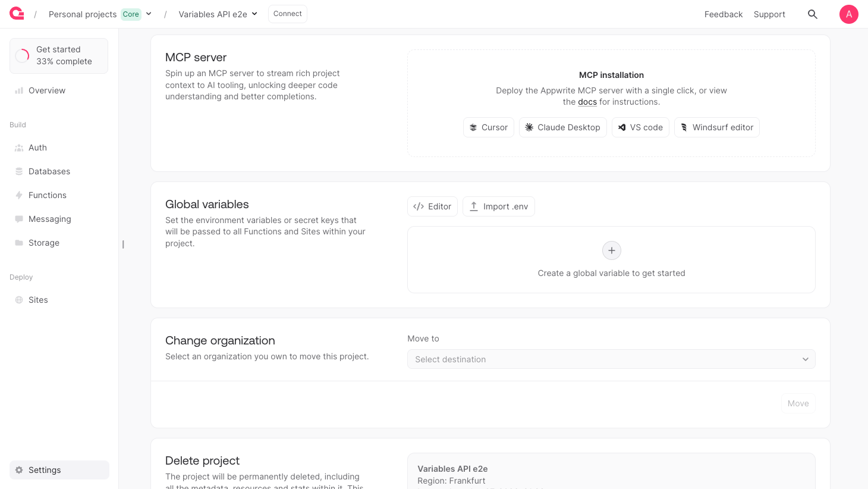
Task: Deploy the MCP server to Cursor
Action: 488,127
